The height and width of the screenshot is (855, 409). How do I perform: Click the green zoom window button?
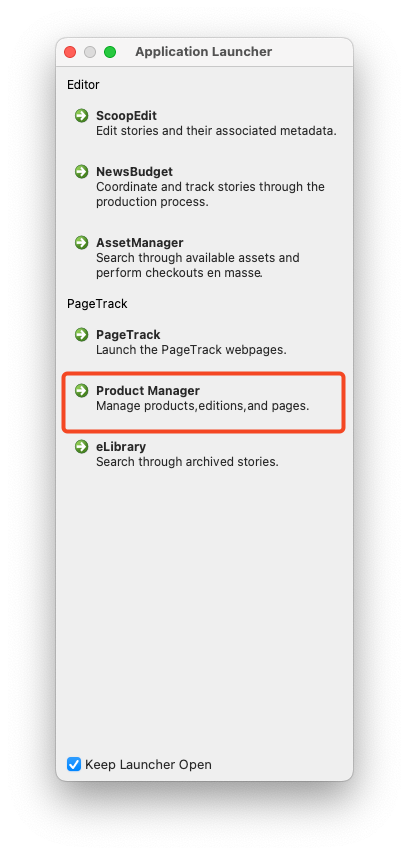(x=110, y=52)
